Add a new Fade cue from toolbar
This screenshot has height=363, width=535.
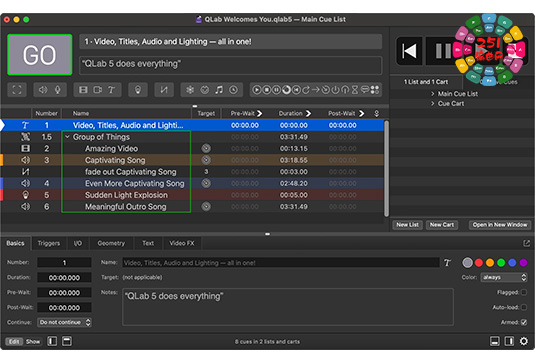coord(164,90)
